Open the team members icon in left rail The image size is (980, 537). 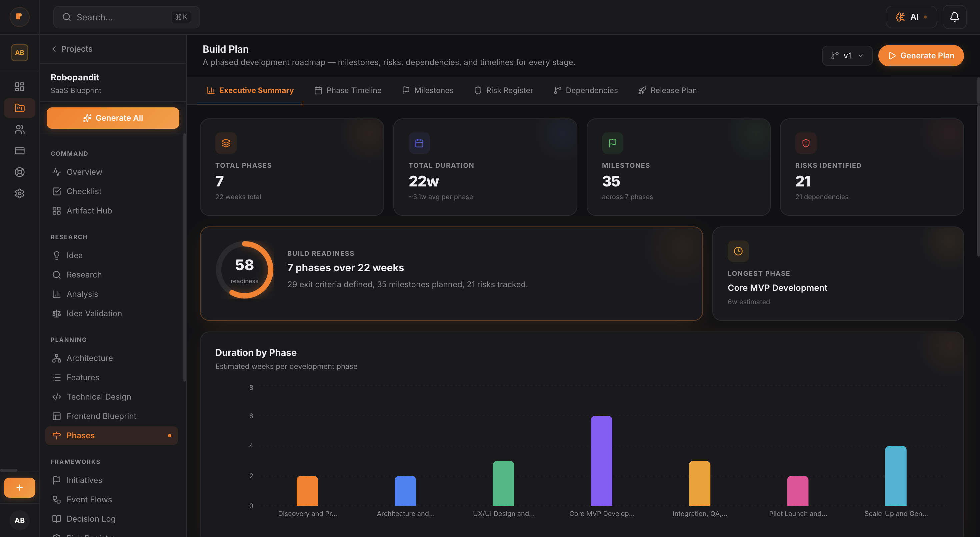[x=19, y=129]
